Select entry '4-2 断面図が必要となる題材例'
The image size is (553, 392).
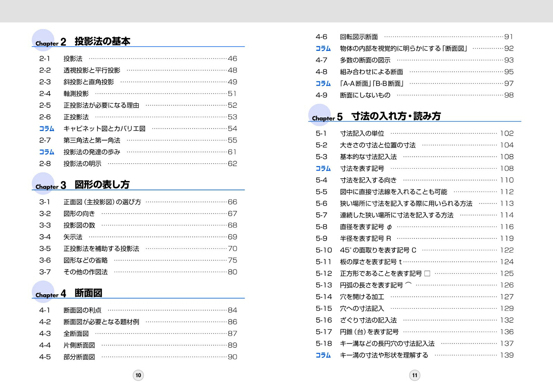coord(138,322)
